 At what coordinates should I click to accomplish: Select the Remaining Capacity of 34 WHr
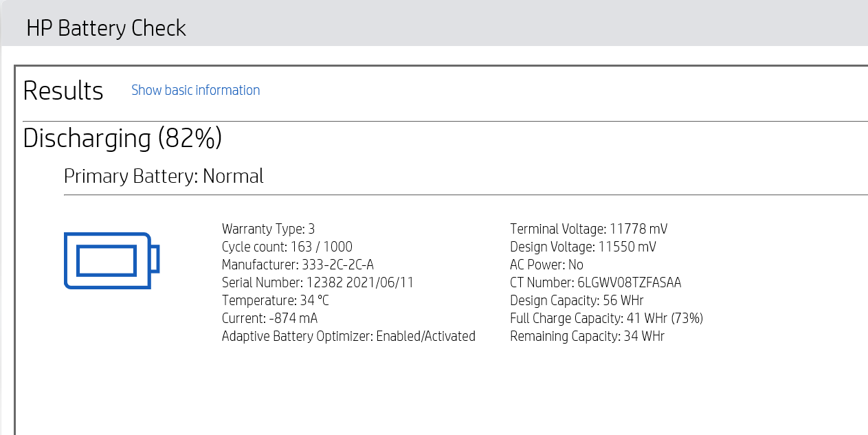click(587, 336)
